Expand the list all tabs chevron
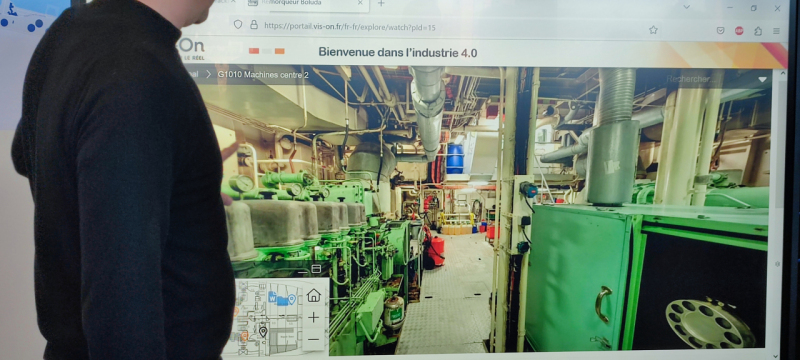Image resolution: width=800 pixels, height=360 pixels. pos(686,7)
